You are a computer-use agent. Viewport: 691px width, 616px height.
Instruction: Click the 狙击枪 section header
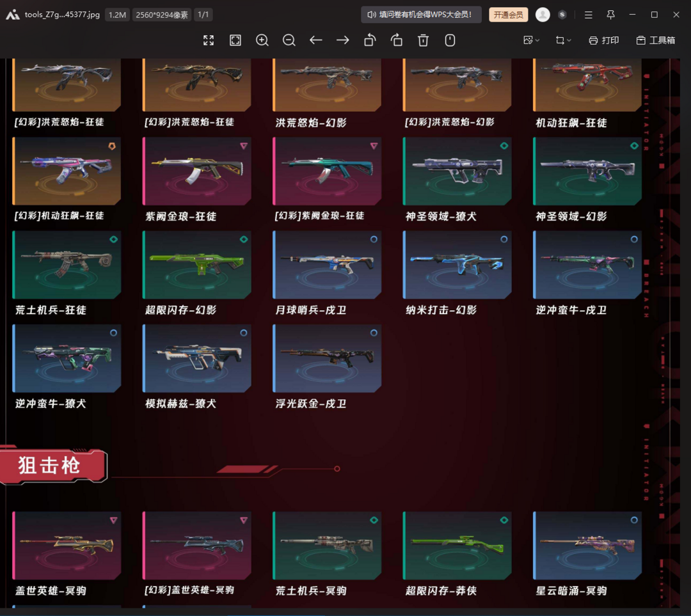tap(53, 466)
